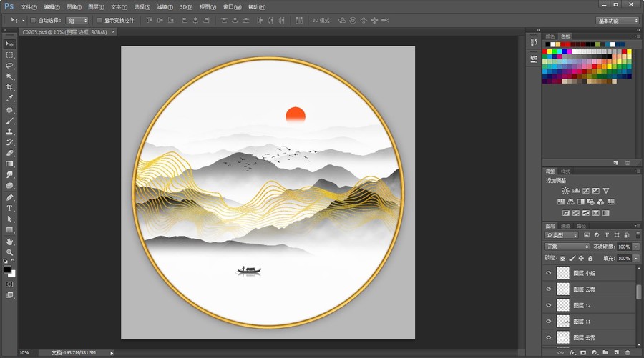644x358 pixels.
Task: Open the History panel icon
Action: point(534,42)
